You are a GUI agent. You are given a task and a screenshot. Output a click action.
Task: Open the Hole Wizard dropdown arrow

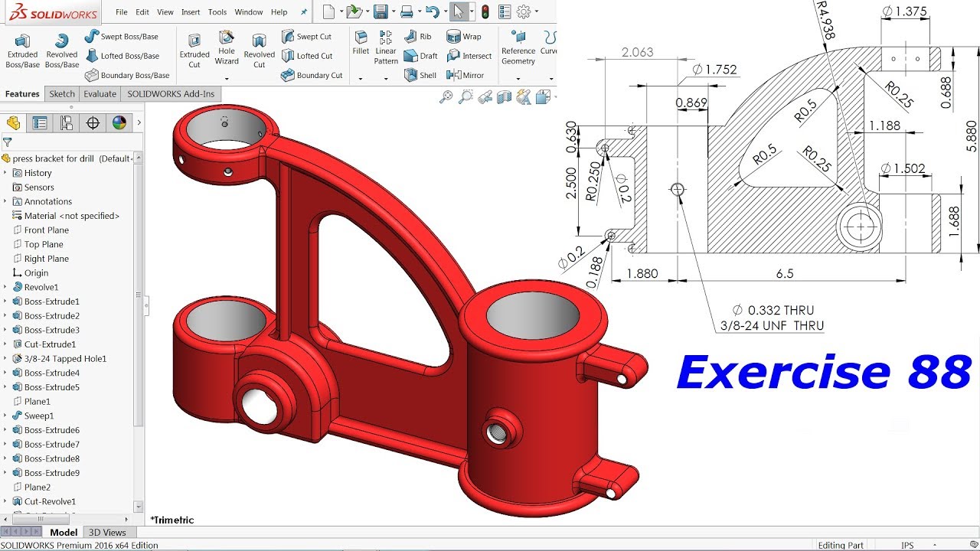point(227,77)
